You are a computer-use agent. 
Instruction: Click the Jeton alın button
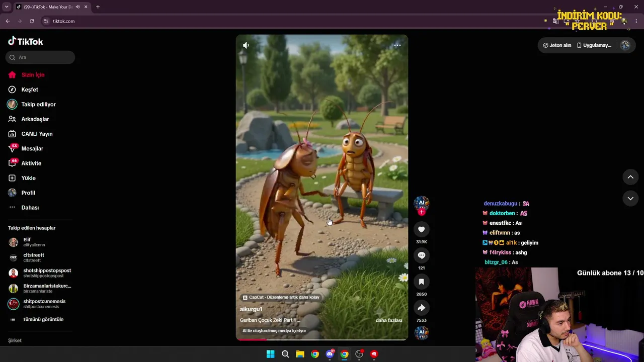[x=557, y=45]
